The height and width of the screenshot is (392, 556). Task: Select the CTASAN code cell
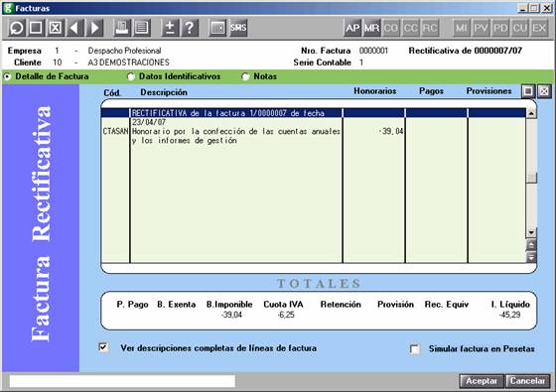coord(115,131)
